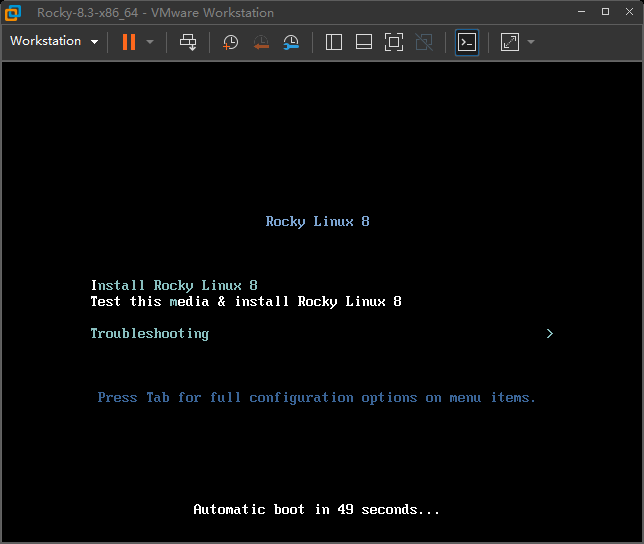Send Ctrl+Alt+Del to the virtual machine

pos(188,42)
